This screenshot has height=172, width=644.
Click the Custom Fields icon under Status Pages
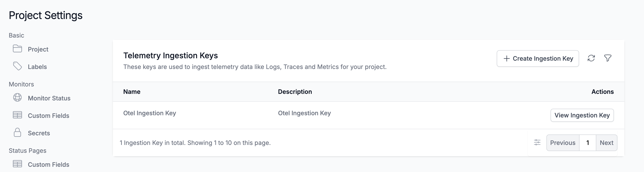(x=17, y=164)
